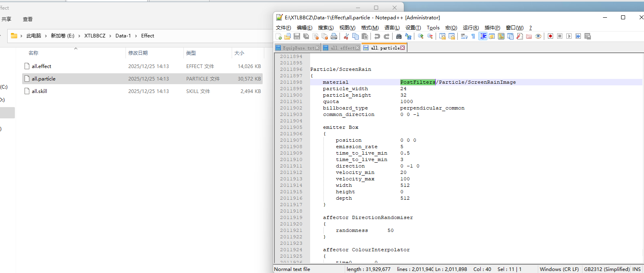Click the Save file icon in Notepad++

[x=297, y=36]
